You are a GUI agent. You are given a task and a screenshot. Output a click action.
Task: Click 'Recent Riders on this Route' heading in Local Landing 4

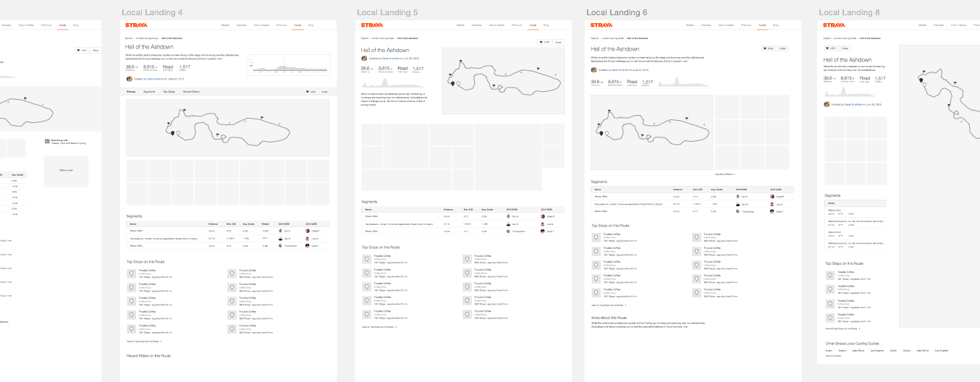click(x=148, y=356)
